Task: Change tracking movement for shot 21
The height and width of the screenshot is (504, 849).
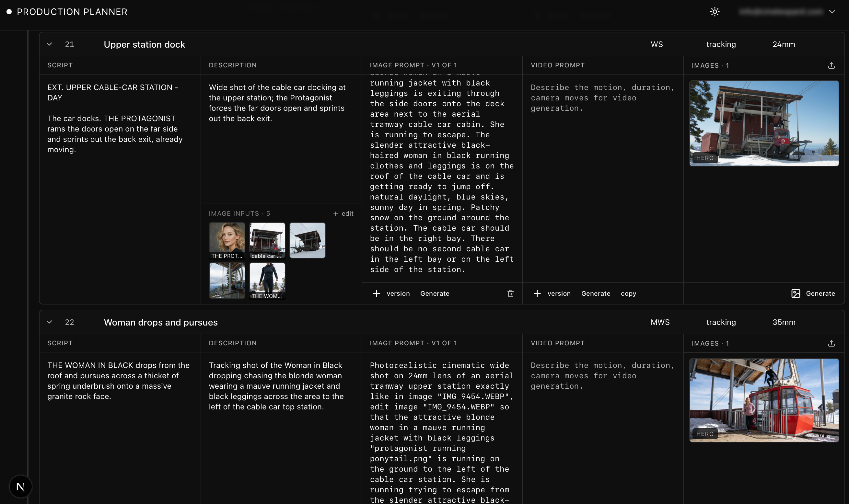Action: click(x=721, y=44)
